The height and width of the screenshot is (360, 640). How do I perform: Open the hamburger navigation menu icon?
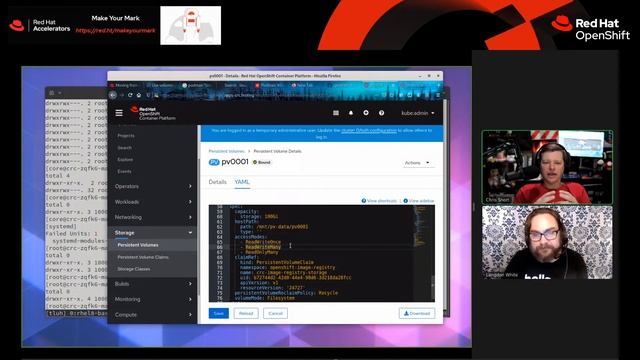click(119, 113)
